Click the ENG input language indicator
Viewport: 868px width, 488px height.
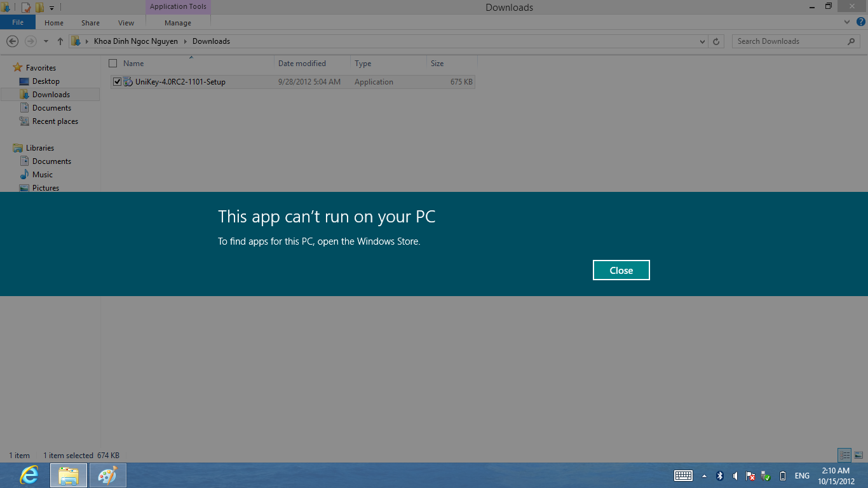[x=802, y=475]
